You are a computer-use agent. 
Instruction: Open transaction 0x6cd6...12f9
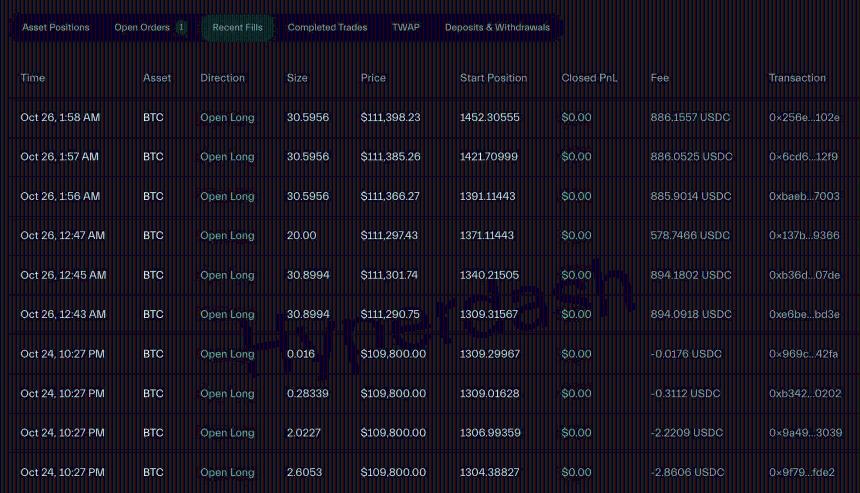803,157
